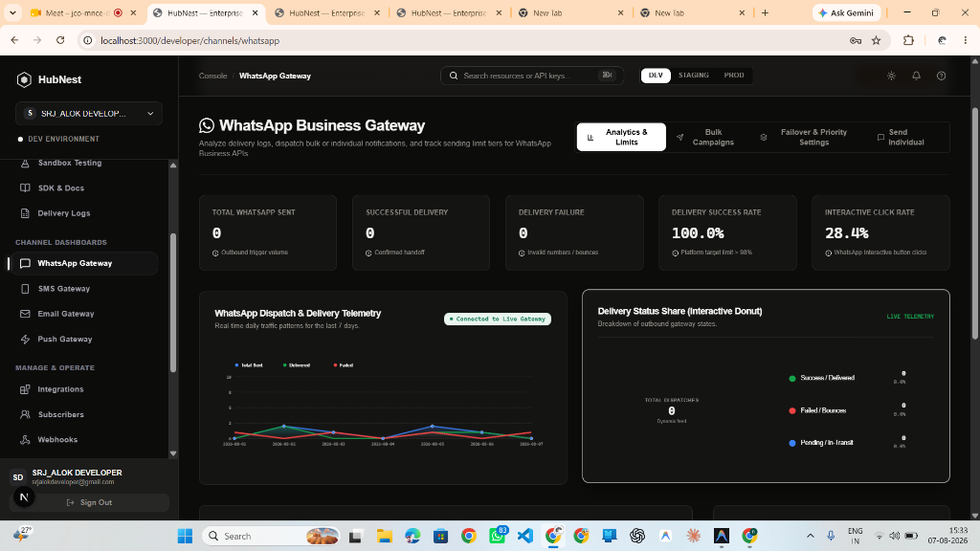Open the Ask Gemini button
This screenshot has height=551, width=980.
coord(846,12)
